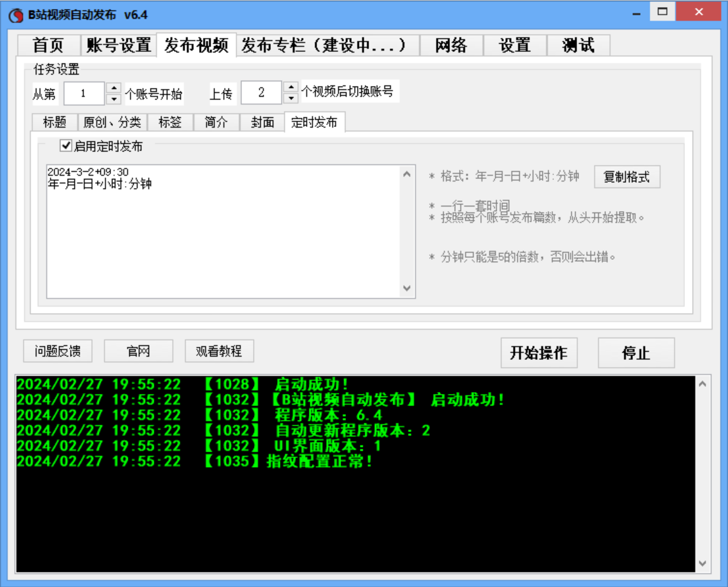728x587 pixels.
Task: Click the 停止 button
Action: click(x=636, y=353)
